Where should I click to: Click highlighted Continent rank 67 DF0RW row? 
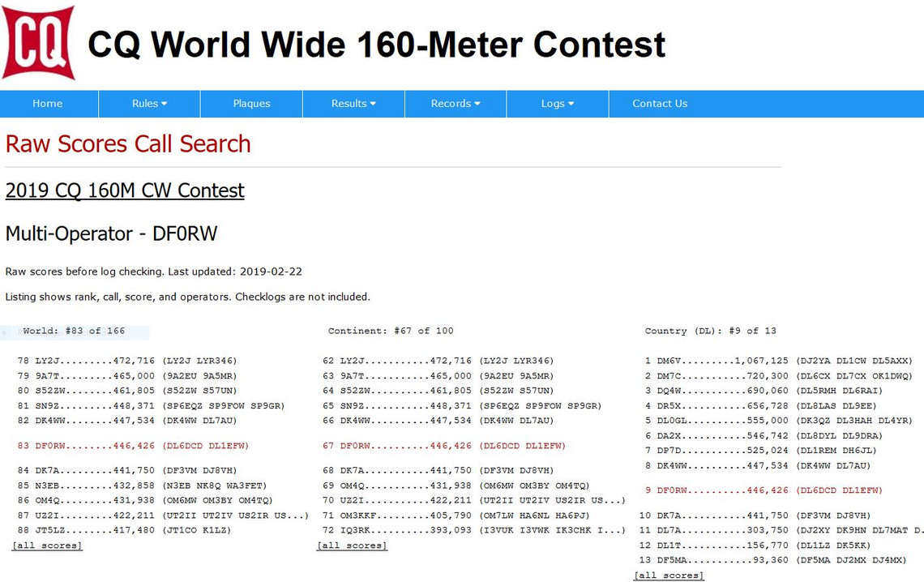(444, 446)
